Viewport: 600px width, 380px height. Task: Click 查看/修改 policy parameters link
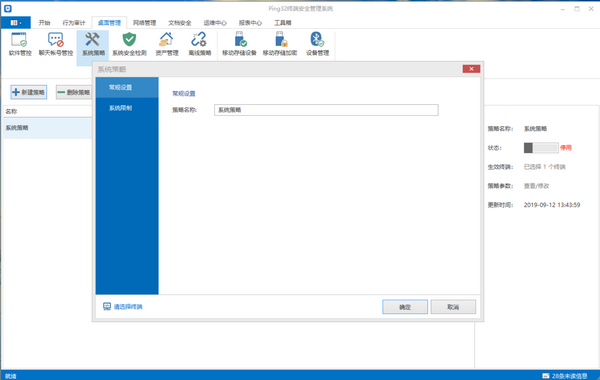[x=536, y=186]
